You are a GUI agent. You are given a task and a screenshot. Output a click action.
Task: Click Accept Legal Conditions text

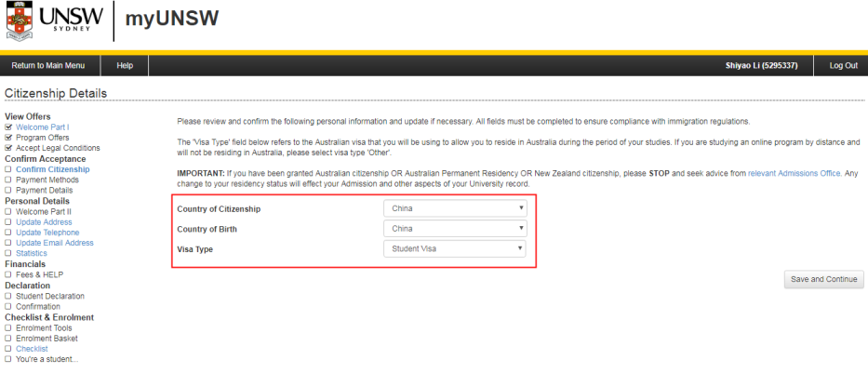point(58,148)
